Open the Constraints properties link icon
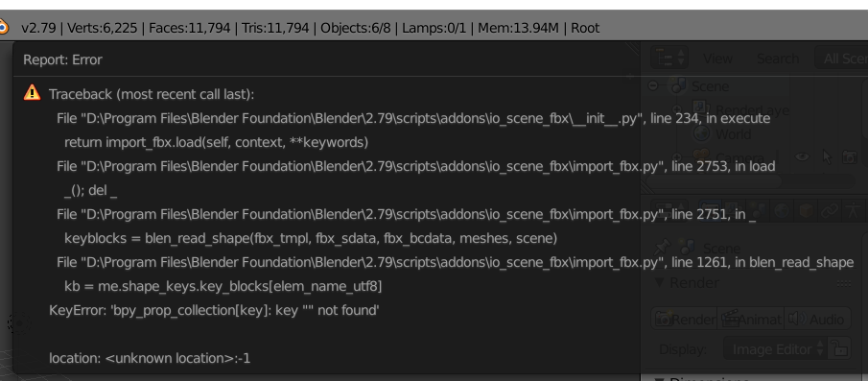Screen dimensions: 868x381 (x=830, y=210)
